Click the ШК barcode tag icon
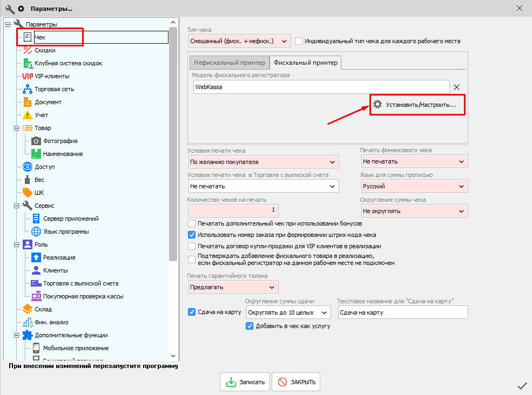 point(28,193)
